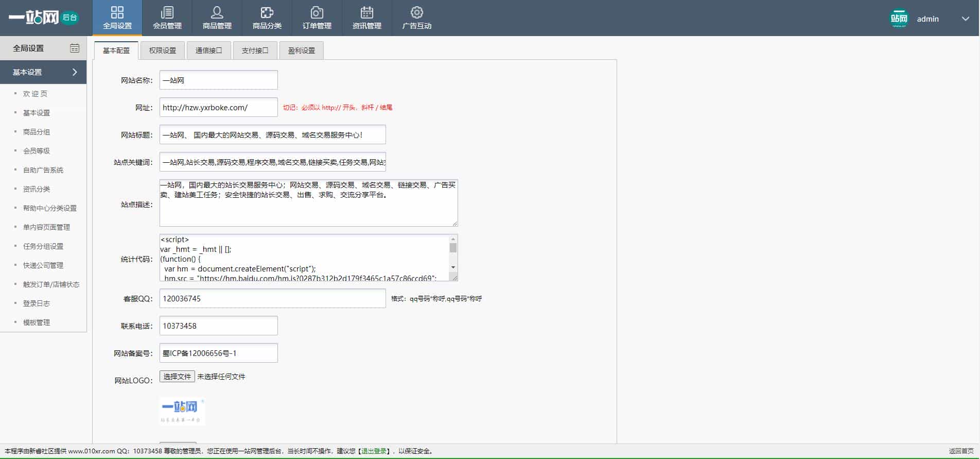Click the 客服QQ input field
Screen dimensions: 980x459
point(273,298)
